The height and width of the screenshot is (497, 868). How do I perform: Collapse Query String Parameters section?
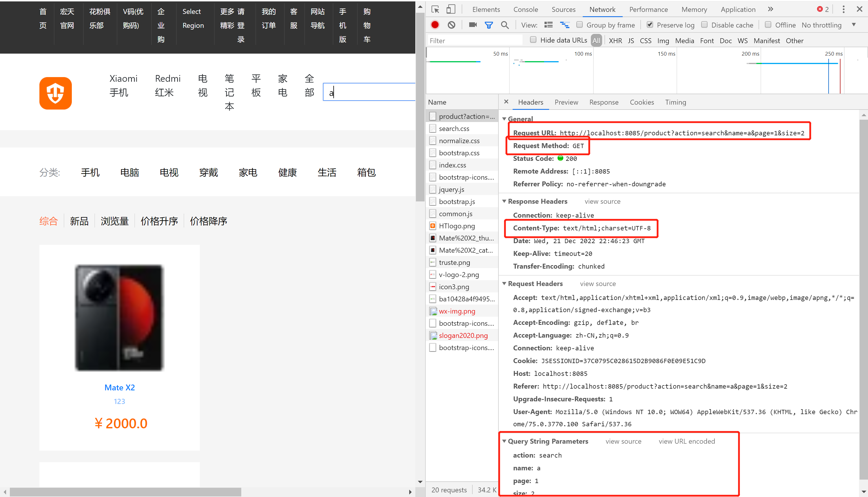click(x=505, y=441)
